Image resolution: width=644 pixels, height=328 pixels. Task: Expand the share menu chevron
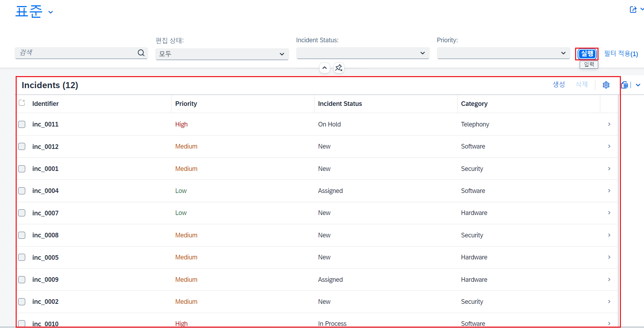pos(642,10)
